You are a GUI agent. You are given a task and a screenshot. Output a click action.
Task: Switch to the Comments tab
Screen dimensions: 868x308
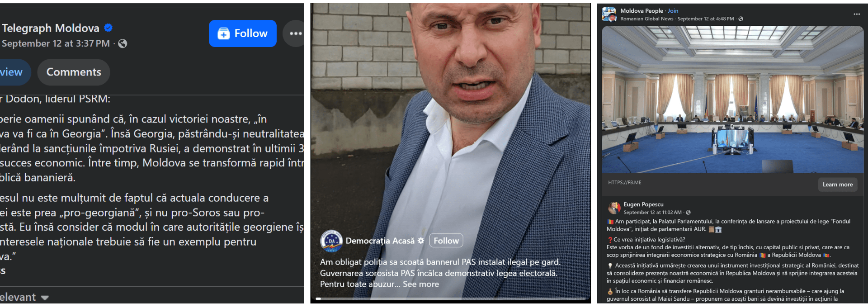pos(74,72)
